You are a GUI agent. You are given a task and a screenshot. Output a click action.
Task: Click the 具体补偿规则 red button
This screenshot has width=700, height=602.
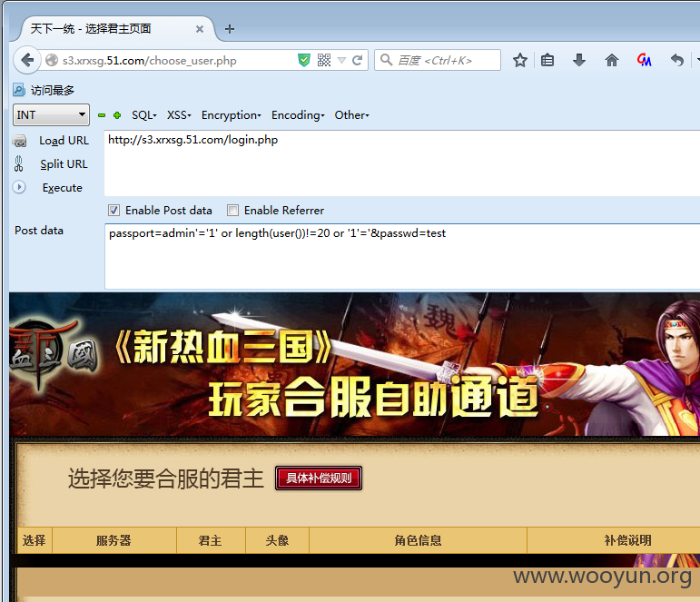(x=319, y=478)
